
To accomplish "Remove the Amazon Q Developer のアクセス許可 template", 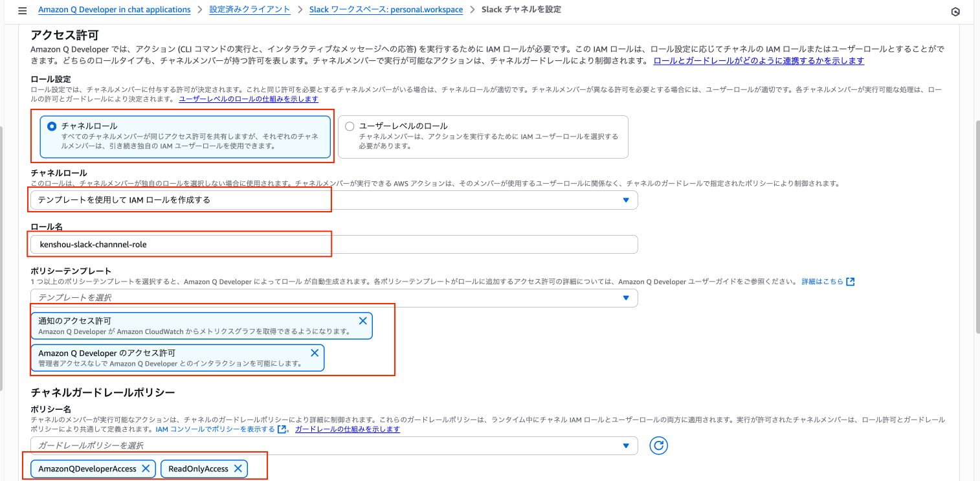I will [315, 353].
